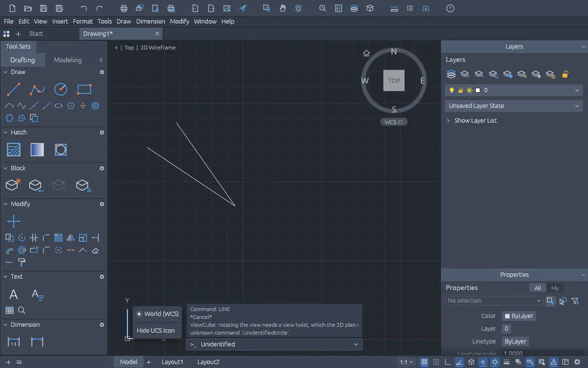Open the No selection dropdown

click(x=494, y=301)
